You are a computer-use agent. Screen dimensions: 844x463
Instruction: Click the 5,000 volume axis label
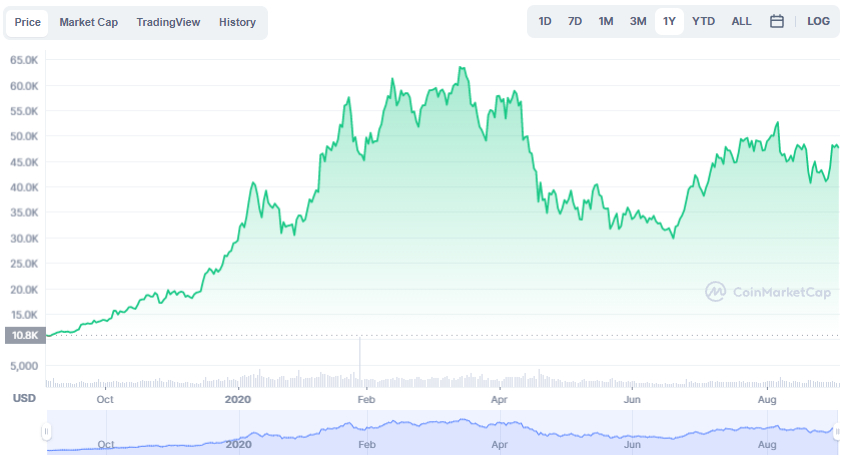point(24,366)
